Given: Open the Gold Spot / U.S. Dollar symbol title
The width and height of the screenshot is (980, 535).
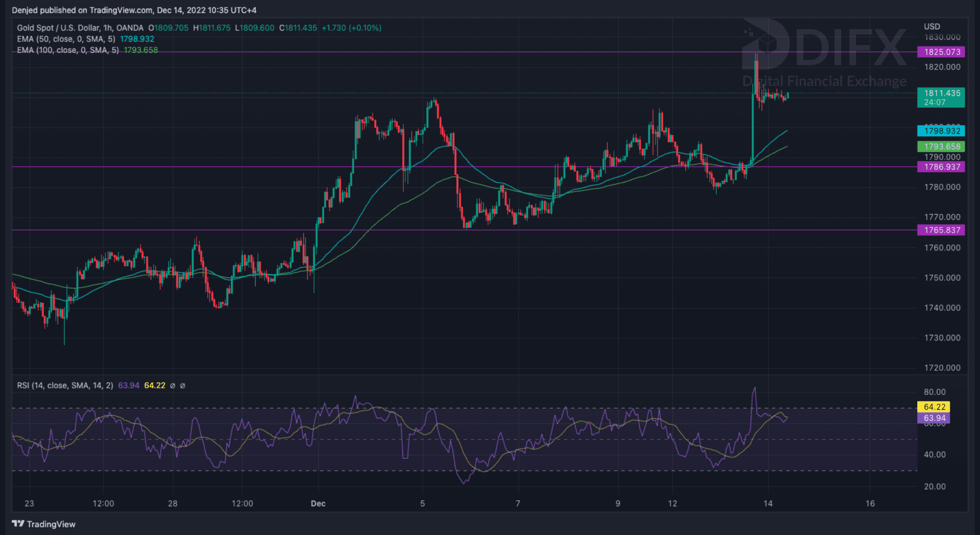Looking at the screenshot, I should pos(80,28).
